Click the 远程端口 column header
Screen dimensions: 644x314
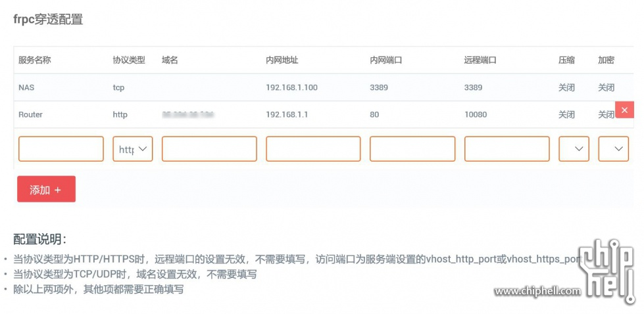pyautogui.click(x=481, y=60)
